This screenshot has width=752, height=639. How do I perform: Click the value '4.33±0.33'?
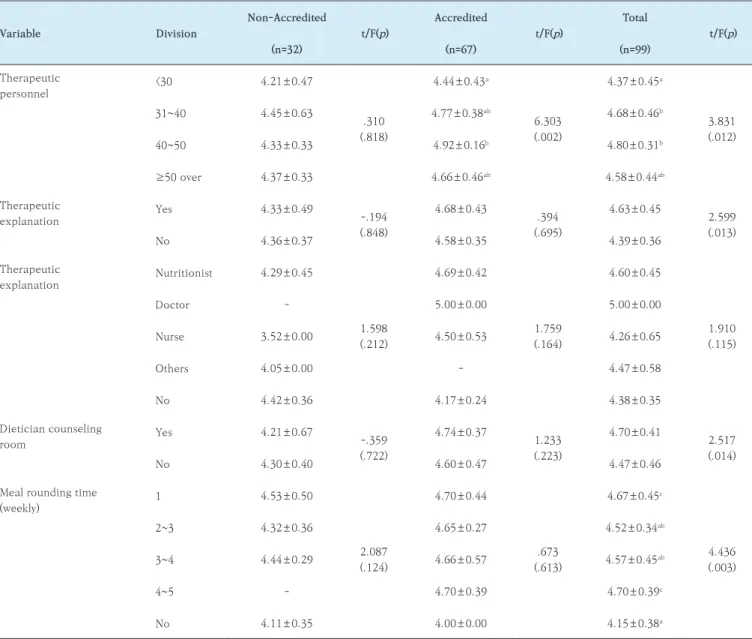(287, 145)
